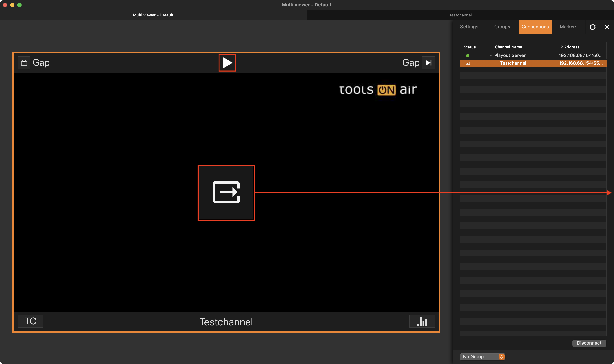Click the Testchannel IP address 192.168.68.154:55...
The height and width of the screenshot is (364, 614).
click(580, 63)
